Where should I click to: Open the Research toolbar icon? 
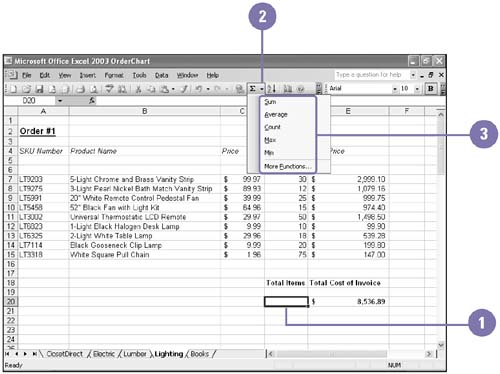[122, 89]
